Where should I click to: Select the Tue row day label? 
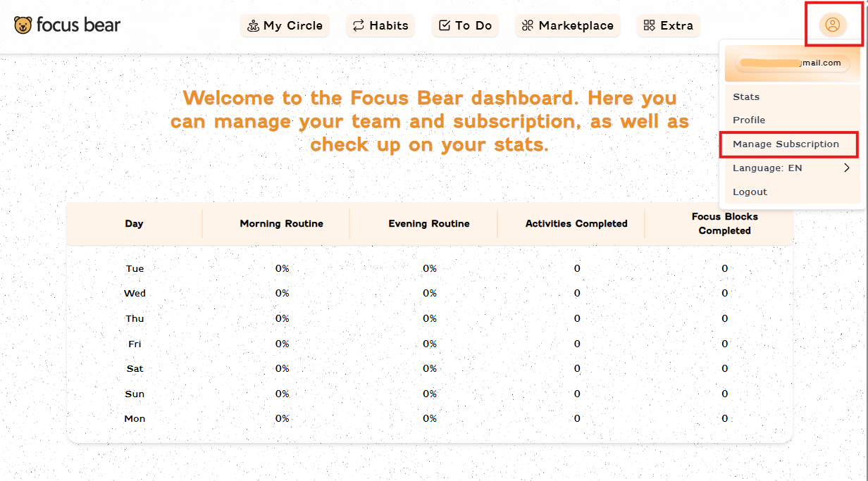pyautogui.click(x=135, y=269)
